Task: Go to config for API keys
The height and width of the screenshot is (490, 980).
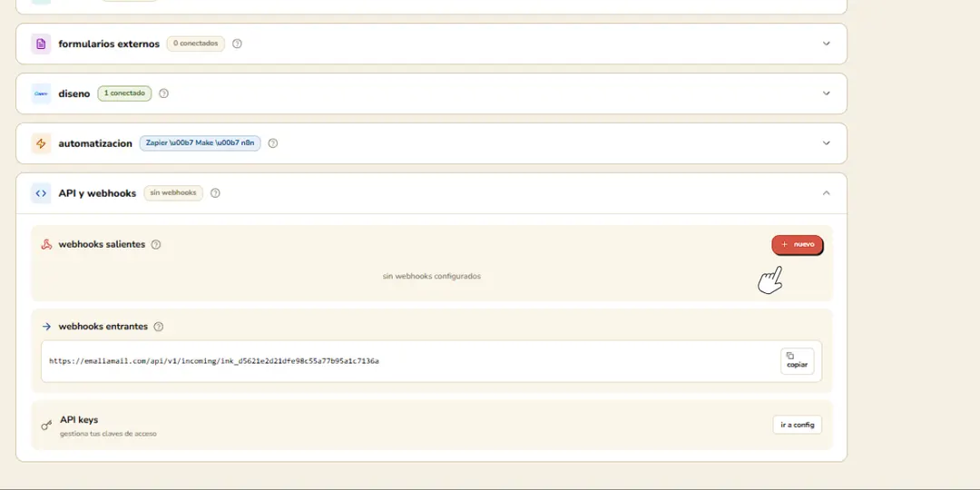Action: pyautogui.click(x=798, y=425)
